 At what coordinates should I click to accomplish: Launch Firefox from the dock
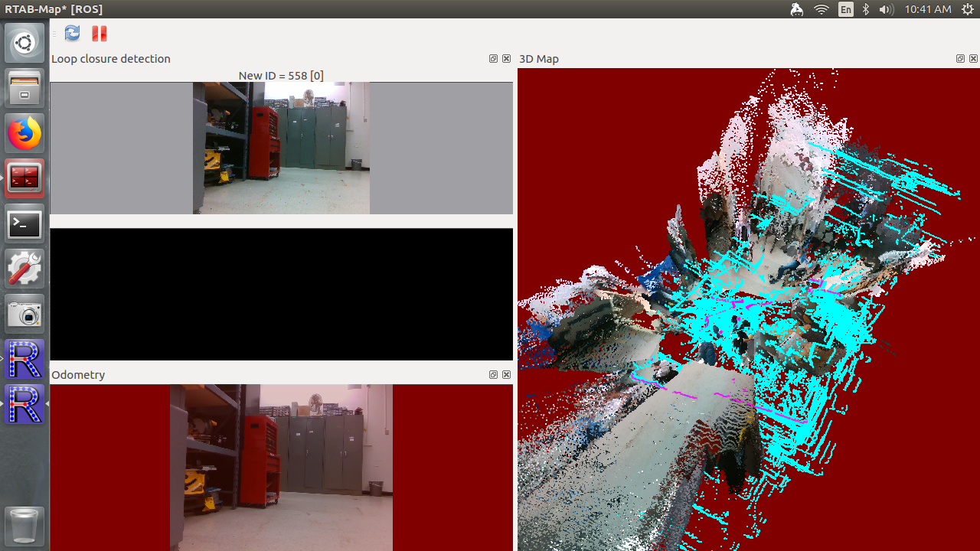click(x=24, y=134)
